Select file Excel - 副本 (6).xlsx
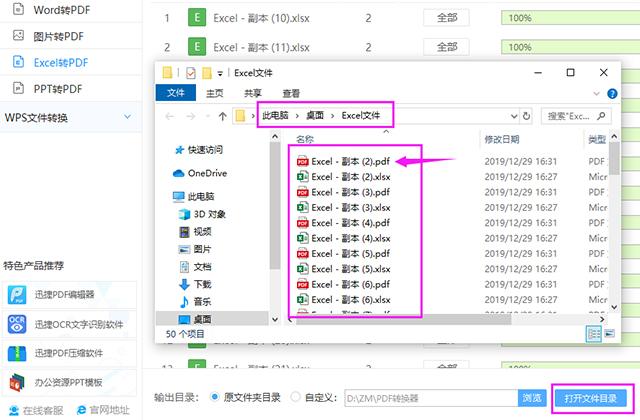 point(343,300)
